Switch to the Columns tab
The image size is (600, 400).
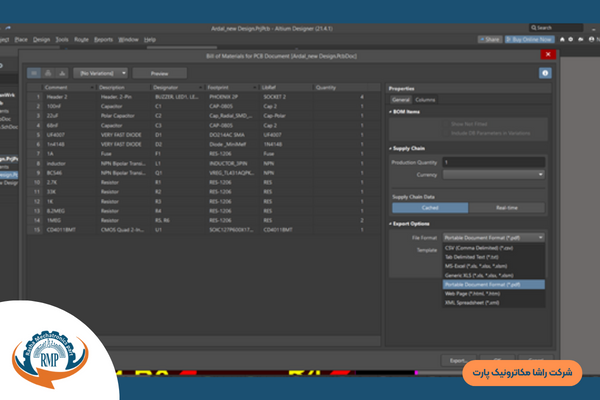pos(425,100)
